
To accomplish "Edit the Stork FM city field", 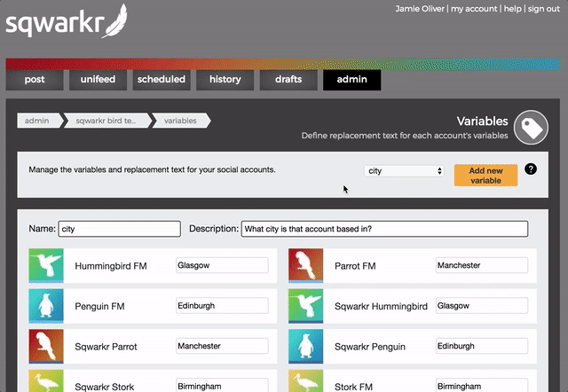I will 482,385.
